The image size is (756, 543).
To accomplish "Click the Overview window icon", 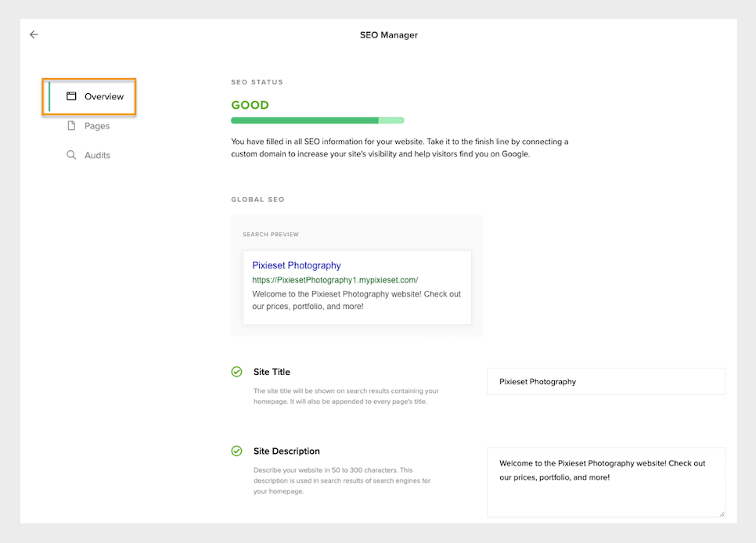I will (x=71, y=96).
